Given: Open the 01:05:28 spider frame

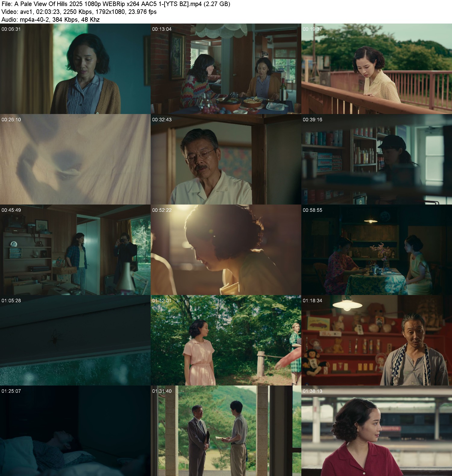Looking at the screenshot, I should click(x=75, y=340).
